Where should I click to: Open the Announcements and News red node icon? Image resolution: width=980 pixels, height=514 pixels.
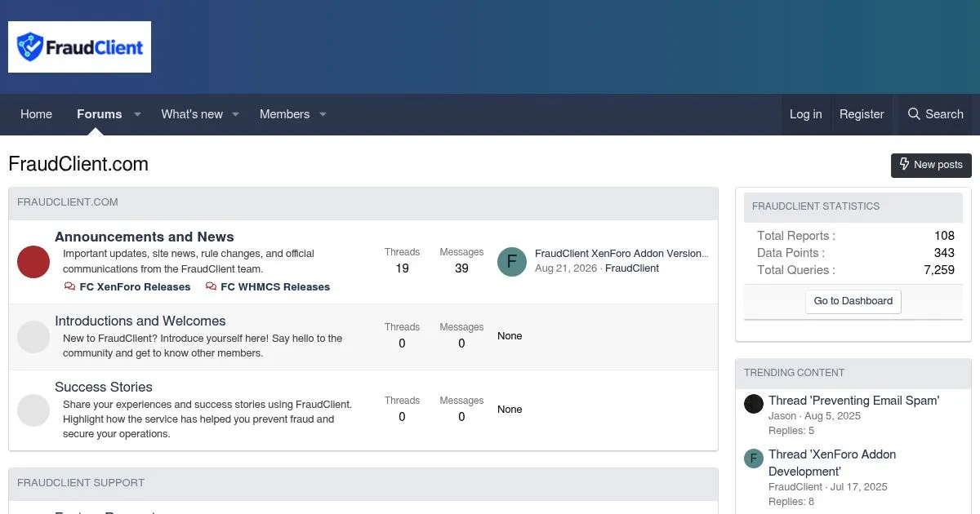33,262
